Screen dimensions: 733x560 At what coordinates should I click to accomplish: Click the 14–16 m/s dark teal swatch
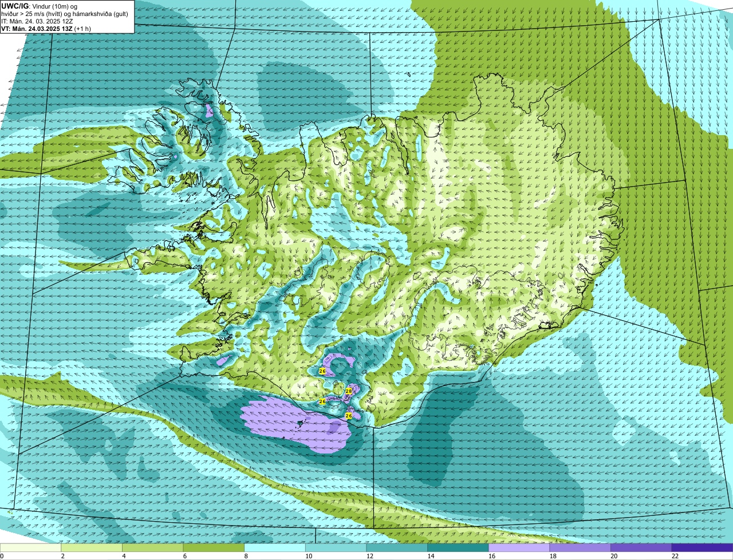(x=458, y=548)
